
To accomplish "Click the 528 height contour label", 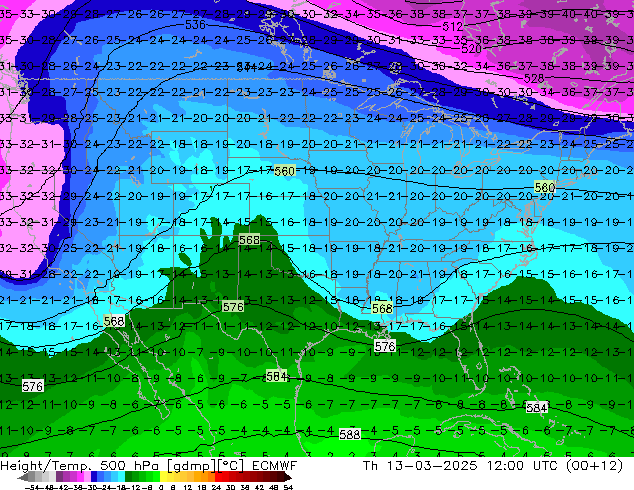I will pos(534,78).
